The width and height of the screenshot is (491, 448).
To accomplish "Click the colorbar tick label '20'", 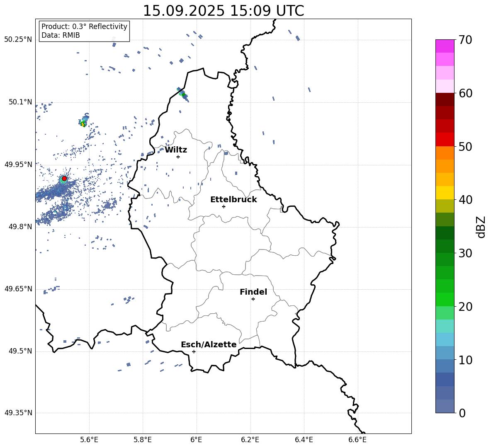I will pos(465,307).
